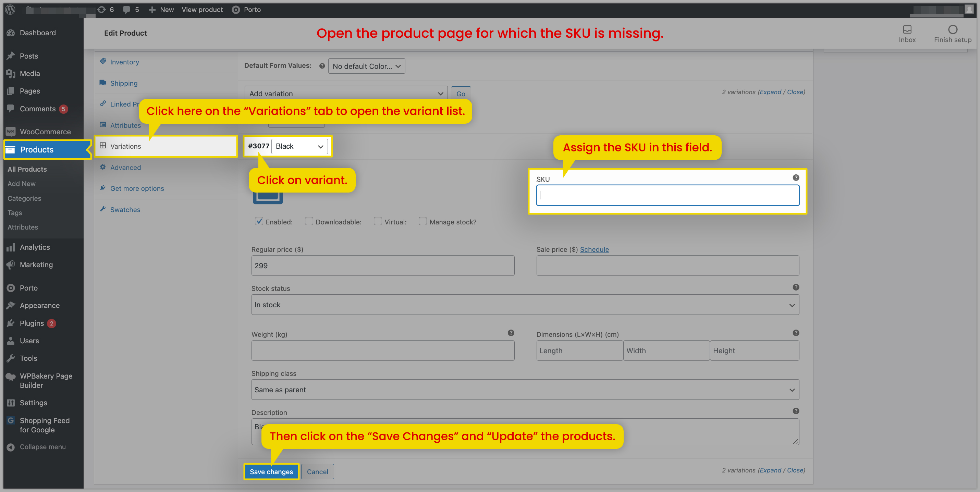Switch to the Inventory tab
Image resolution: width=980 pixels, height=492 pixels.
pyautogui.click(x=124, y=62)
